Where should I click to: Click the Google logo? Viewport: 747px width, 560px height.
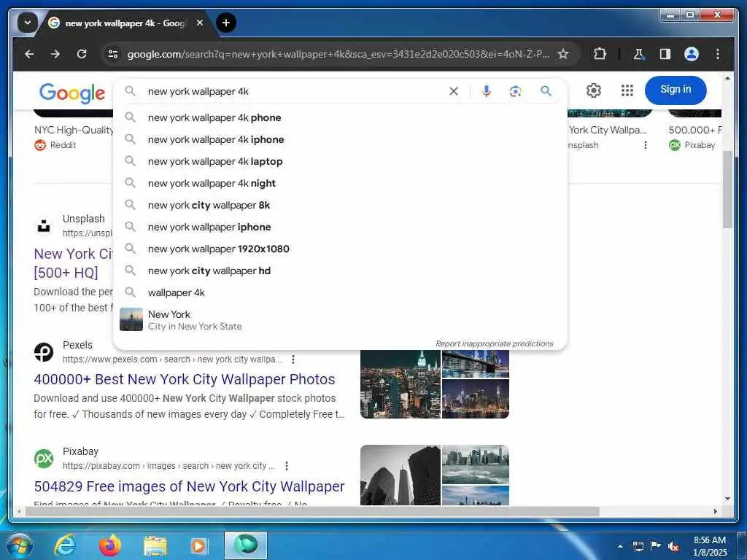click(72, 93)
